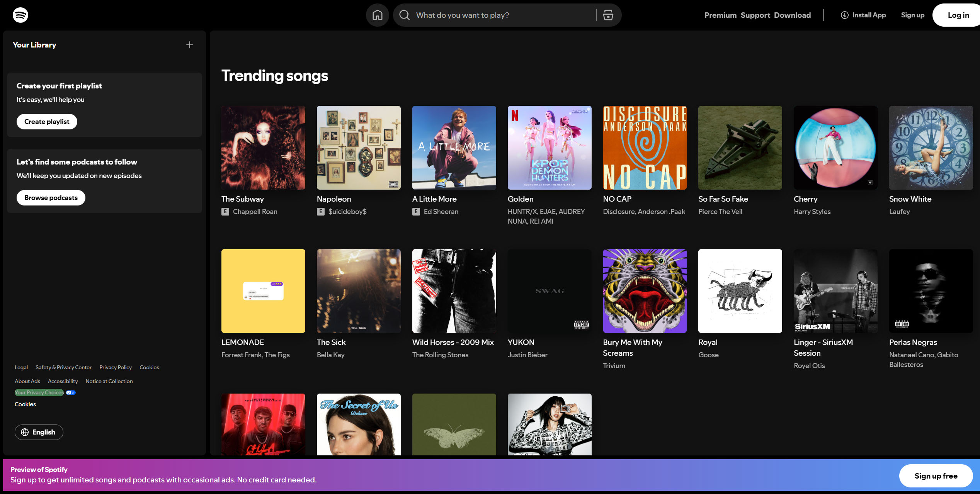Open The Sick album cover
This screenshot has width=980, height=494.
[359, 291]
